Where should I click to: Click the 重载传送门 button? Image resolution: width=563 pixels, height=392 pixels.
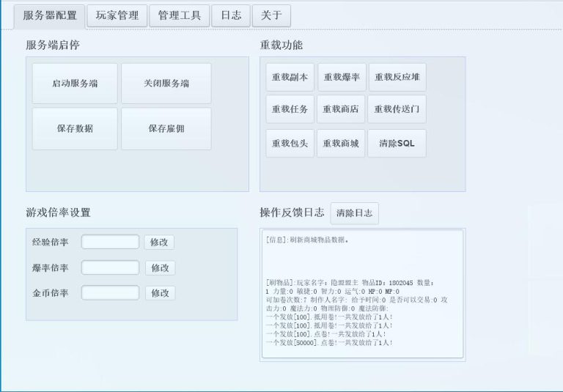click(397, 109)
